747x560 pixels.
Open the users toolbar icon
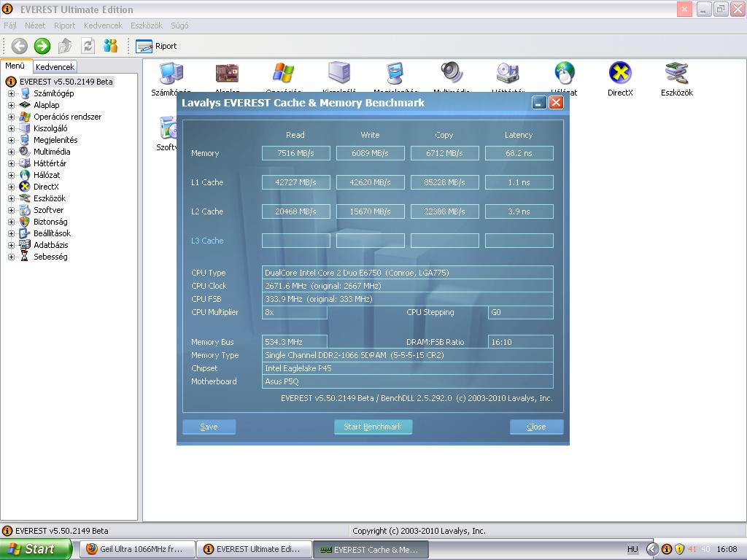pyautogui.click(x=111, y=46)
